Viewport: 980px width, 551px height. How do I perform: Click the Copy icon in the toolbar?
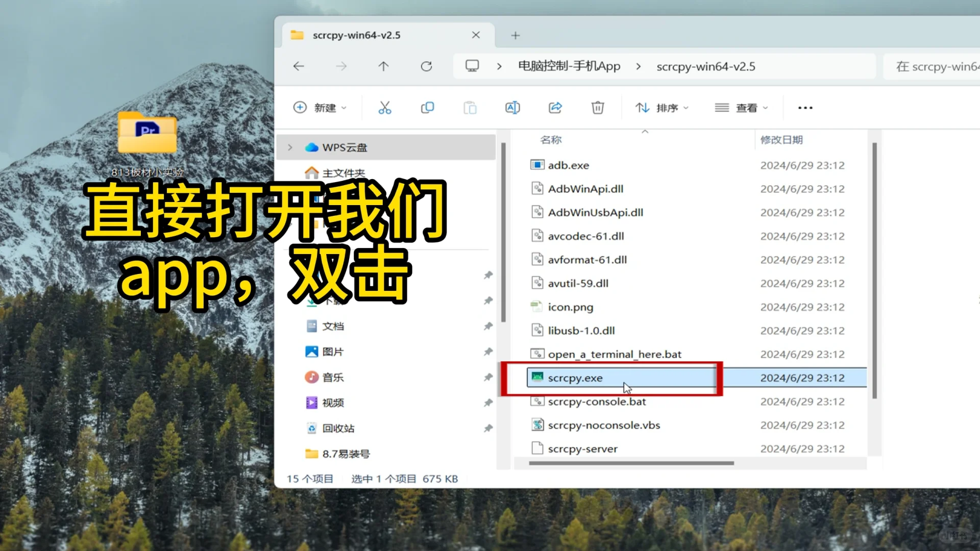(427, 108)
